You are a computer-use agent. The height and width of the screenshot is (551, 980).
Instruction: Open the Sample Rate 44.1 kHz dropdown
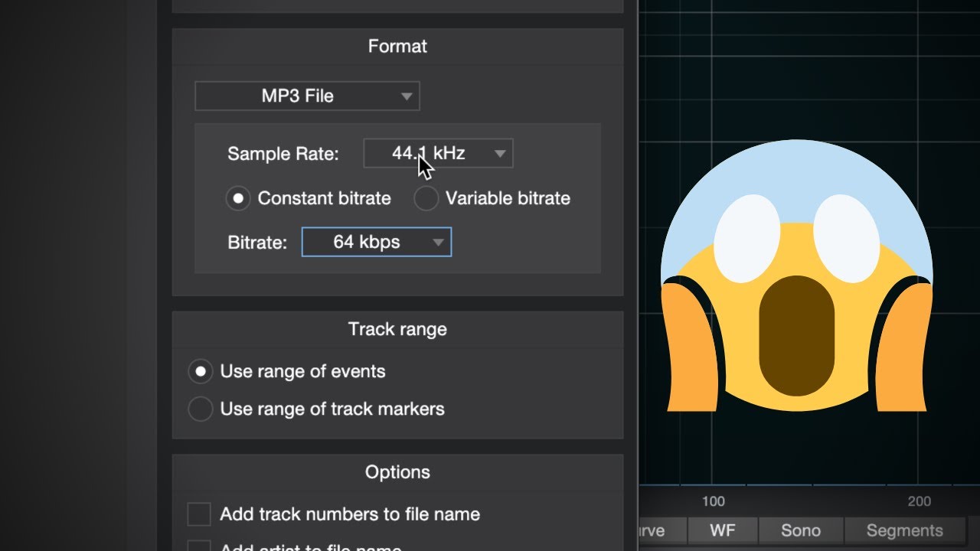point(438,153)
